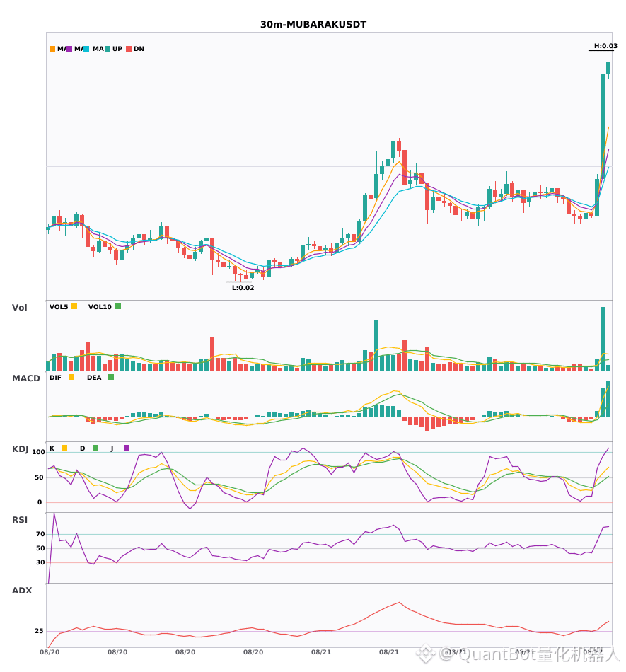Screen dimensions: 626x672
Task: Click the orange MA legend swatch
Action: point(52,49)
